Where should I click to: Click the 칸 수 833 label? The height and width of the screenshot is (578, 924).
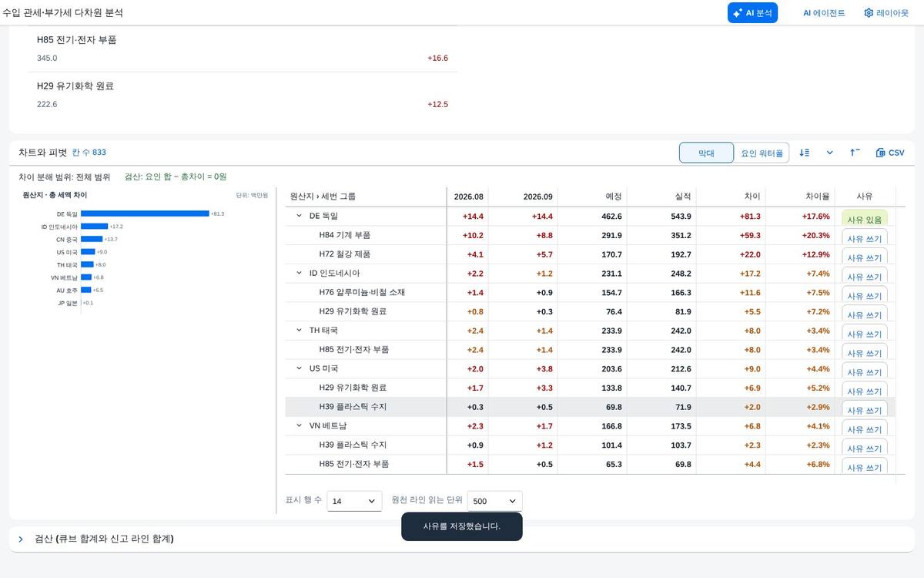coord(89,153)
